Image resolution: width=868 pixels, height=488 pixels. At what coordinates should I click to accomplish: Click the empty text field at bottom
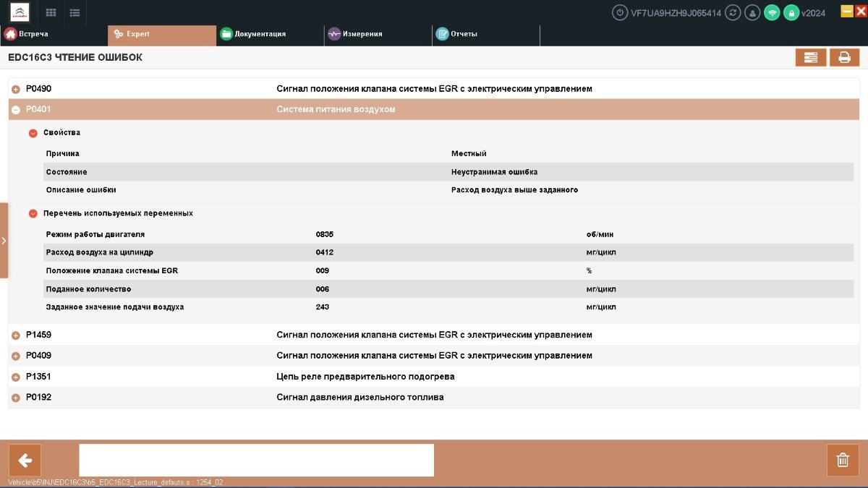tap(256, 461)
